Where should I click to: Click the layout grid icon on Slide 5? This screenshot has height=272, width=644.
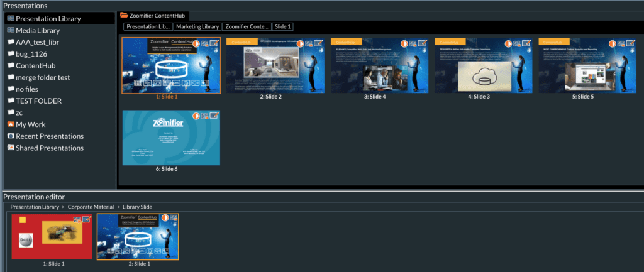(x=621, y=43)
